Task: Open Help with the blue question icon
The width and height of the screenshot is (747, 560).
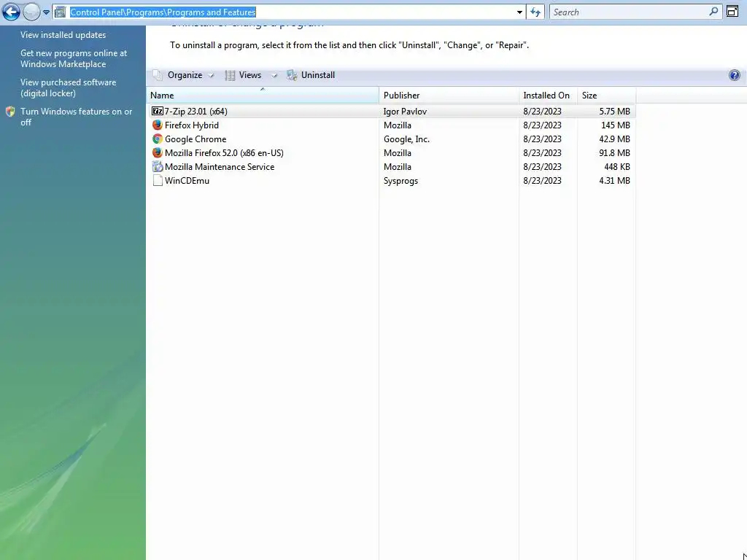Action: pyautogui.click(x=735, y=75)
